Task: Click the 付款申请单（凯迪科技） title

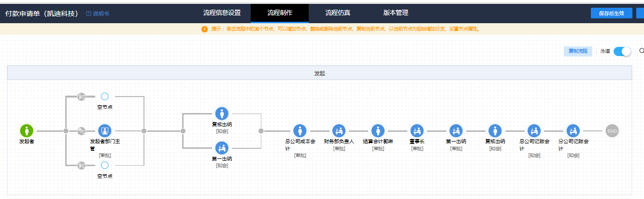Action: click(42, 14)
